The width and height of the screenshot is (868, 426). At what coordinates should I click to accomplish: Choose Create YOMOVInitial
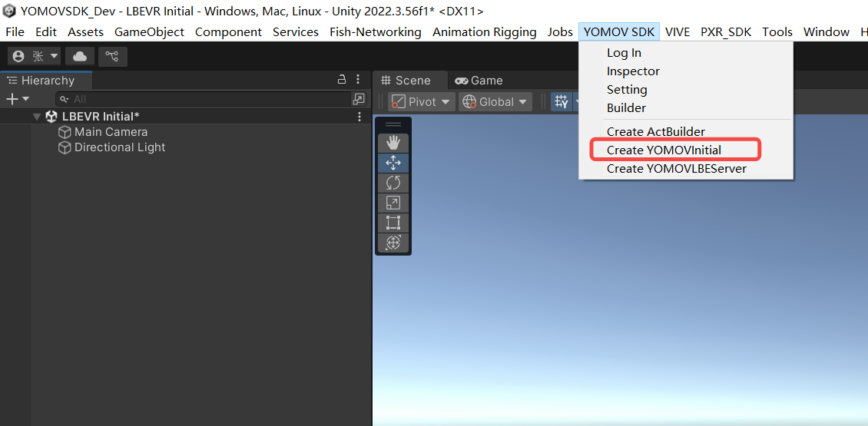pos(686,150)
